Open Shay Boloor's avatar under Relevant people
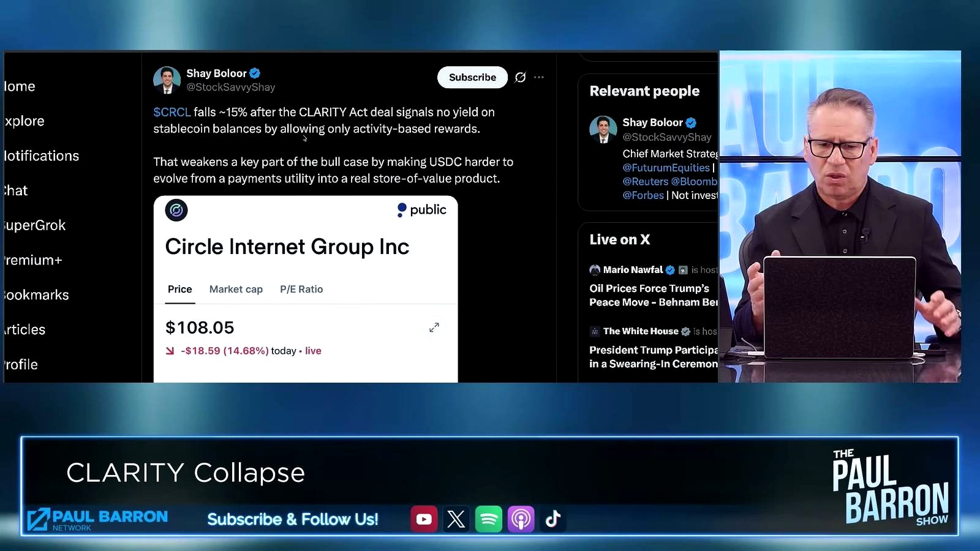The height and width of the screenshot is (551, 980). coord(603,129)
